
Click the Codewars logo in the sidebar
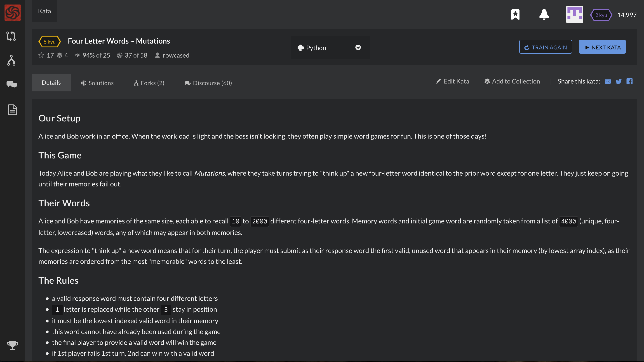(x=12, y=12)
